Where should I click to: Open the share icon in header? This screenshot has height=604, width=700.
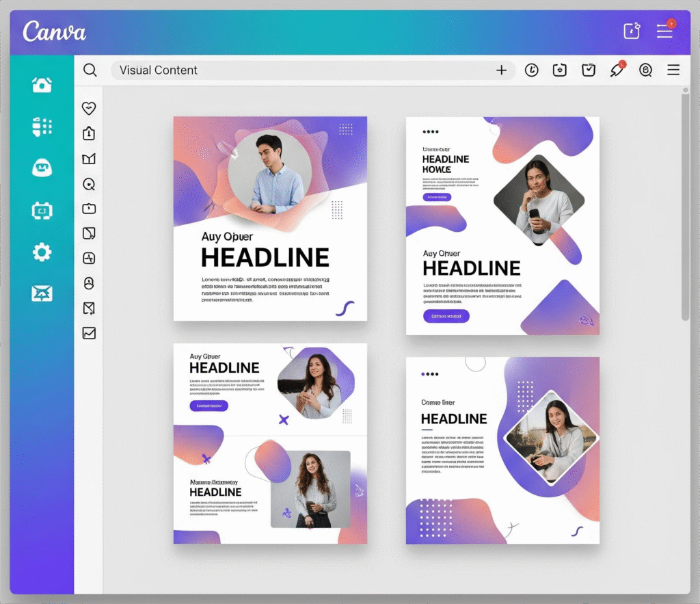[632, 31]
